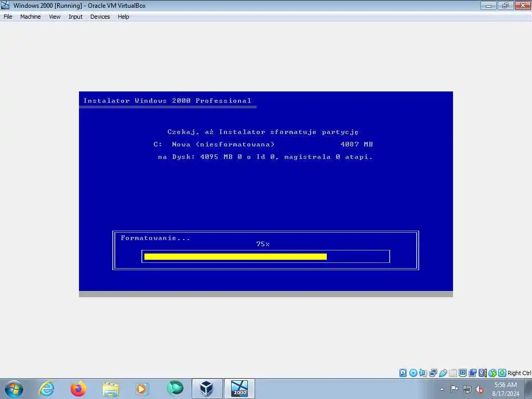Click the audio indicator in VirtualBox status bar
This screenshot has width=532, height=399.
click(x=423, y=373)
